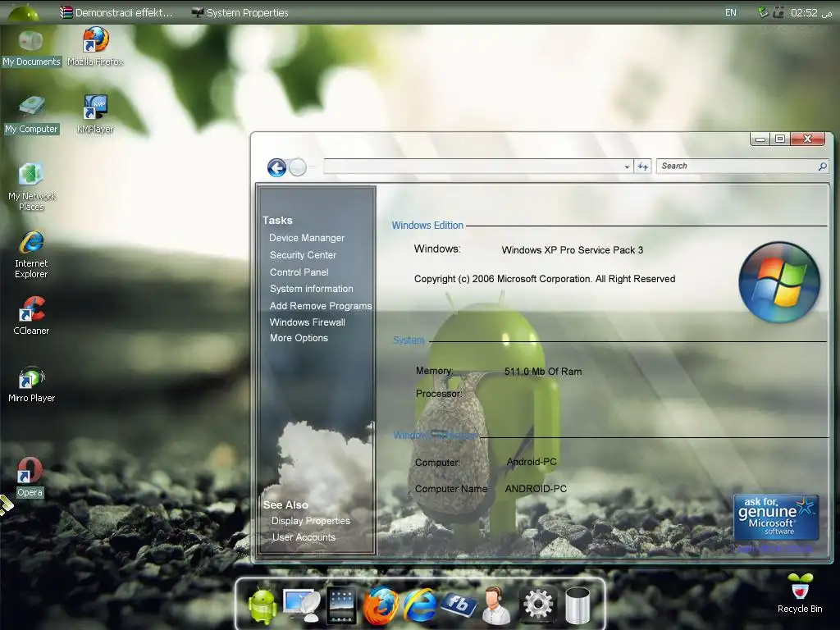Open the support agent headset dock icon
Viewport: 840px width, 630px height.
point(496,605)
